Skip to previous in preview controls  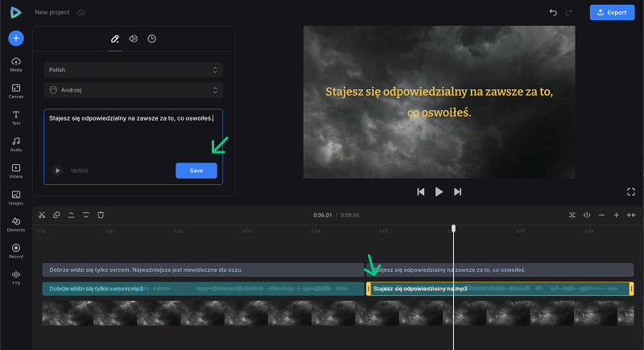click(x=420, y=191)
